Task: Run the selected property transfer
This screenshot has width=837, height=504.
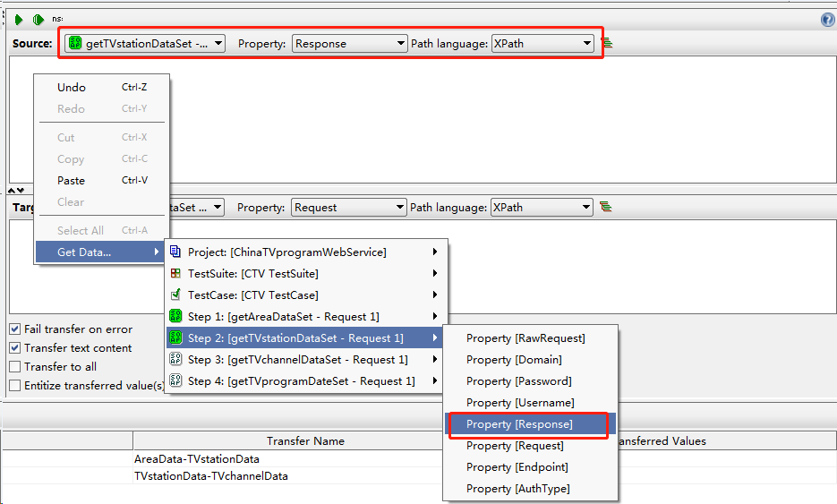Action: (19, 20)
